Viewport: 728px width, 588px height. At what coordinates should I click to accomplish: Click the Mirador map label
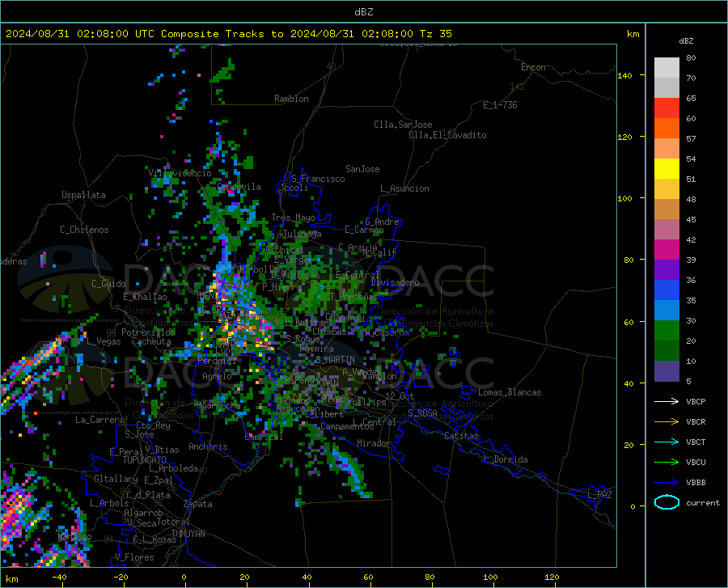click(x=374, y=443)
